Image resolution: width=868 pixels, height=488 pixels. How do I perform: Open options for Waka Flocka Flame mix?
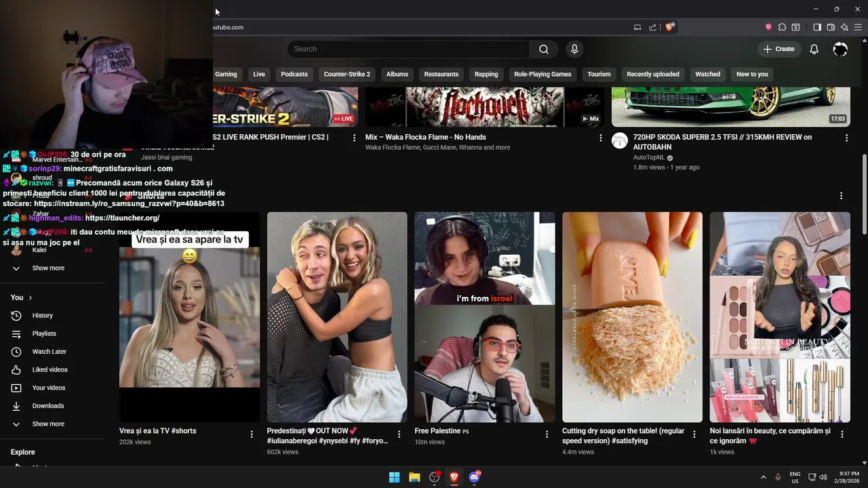pyautogui.click(x=600, y=138)
